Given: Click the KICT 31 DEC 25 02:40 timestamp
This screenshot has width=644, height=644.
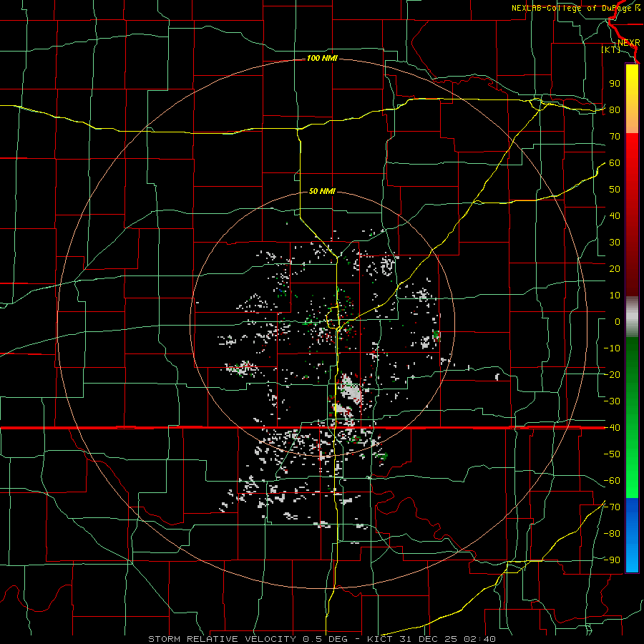Looking at the screenshot, I should (431, 639).
